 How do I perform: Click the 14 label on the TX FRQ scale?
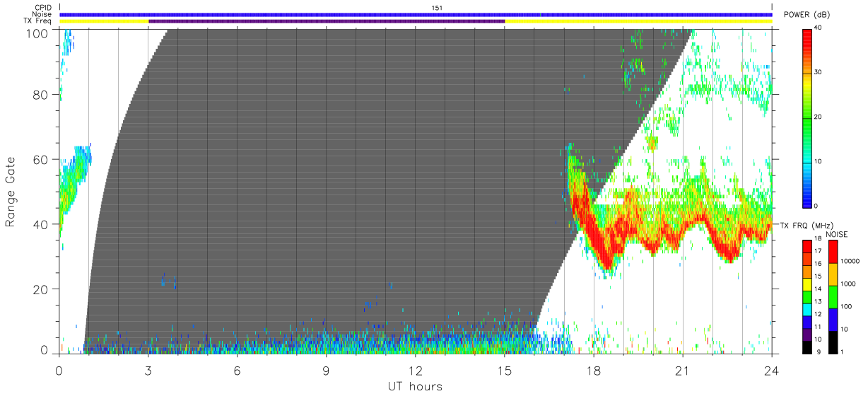pos(819,289)
